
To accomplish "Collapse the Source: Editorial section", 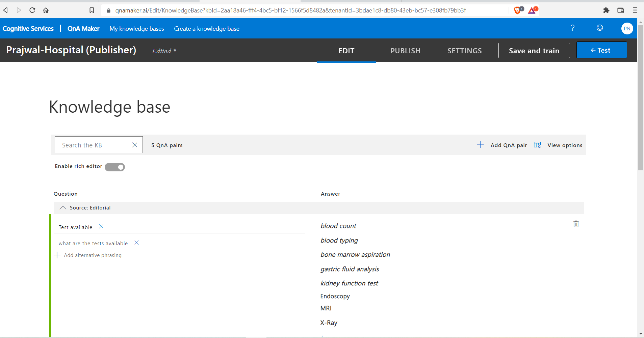I will click(62, 207).
